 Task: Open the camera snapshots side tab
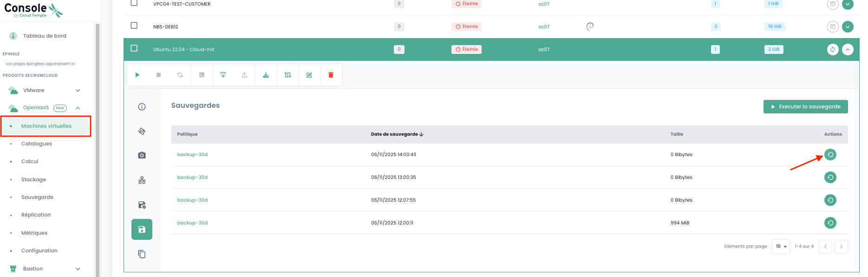click(x=142, y=155)
